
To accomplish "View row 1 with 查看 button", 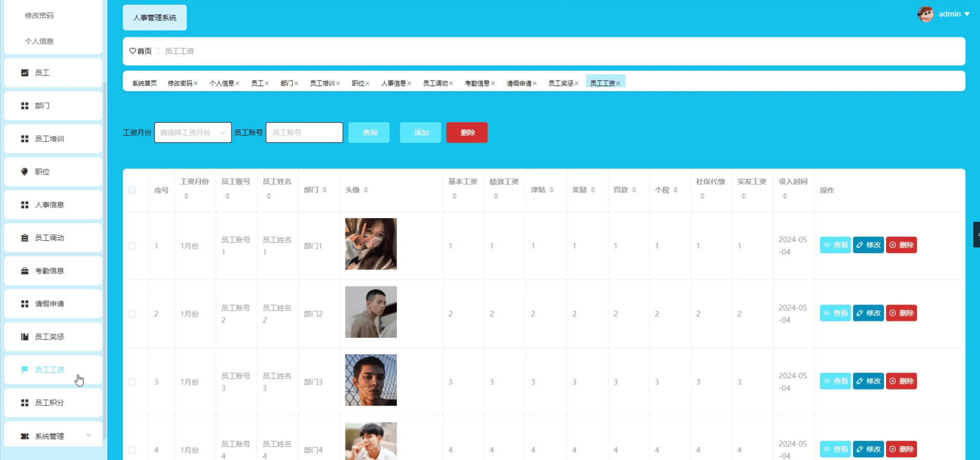I will [x=835, y=245].
